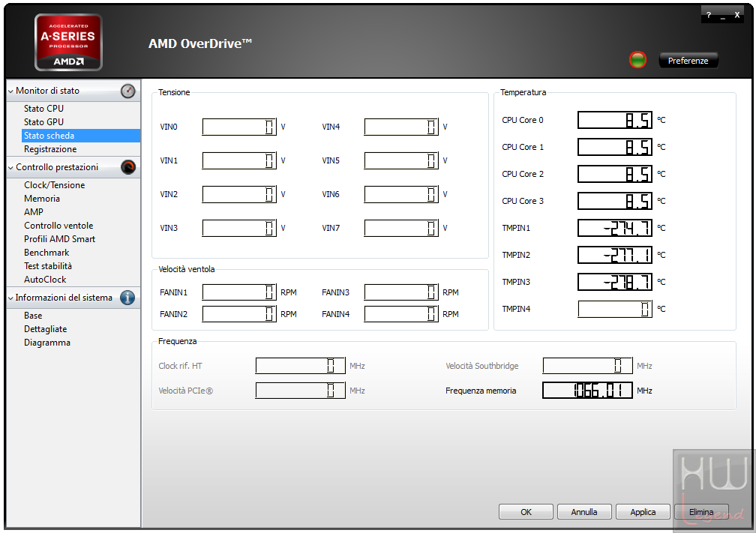
Task: Click the FANIN2 RPM readout
Action: tap(239, 313)
